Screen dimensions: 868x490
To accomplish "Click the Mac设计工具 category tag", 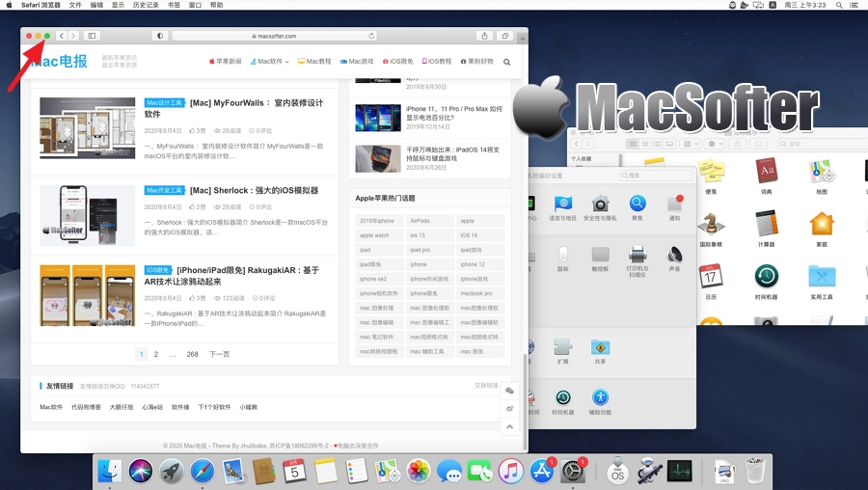I will (x=164, y=103).
